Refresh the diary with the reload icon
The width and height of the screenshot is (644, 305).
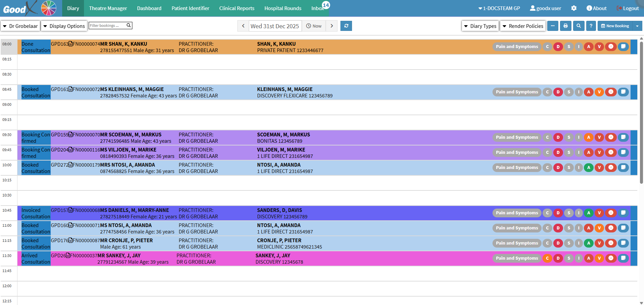click(346, 26)
